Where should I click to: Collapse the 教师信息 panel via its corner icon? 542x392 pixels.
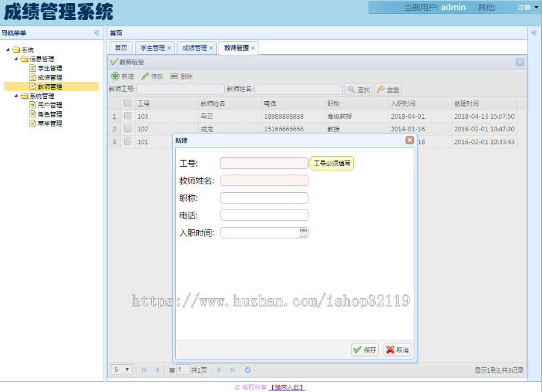click(519, 61)
